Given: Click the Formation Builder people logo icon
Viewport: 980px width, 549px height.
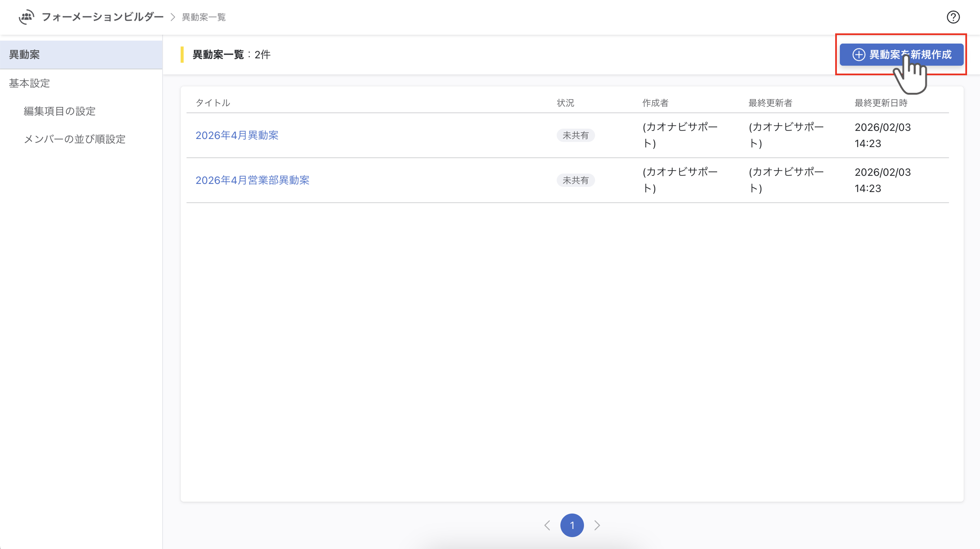Looking at the screenshot, I should click(x=26, y=17).
